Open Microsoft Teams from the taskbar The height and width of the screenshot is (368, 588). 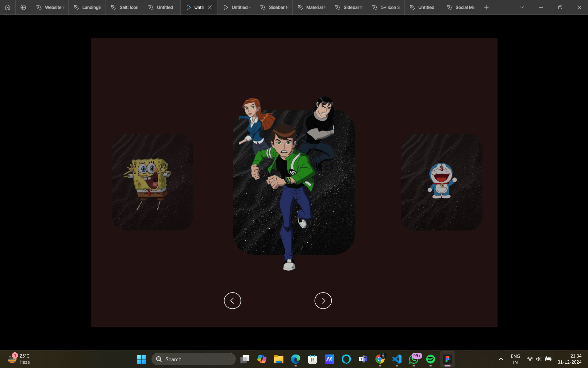click(x=363, y=359)
